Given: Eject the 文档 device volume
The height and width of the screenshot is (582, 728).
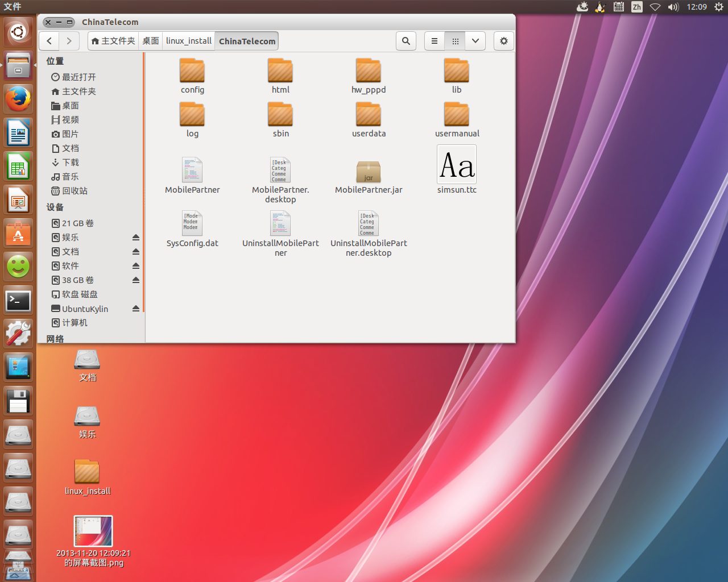Looking at the screenshot, I should coord(136,251).
